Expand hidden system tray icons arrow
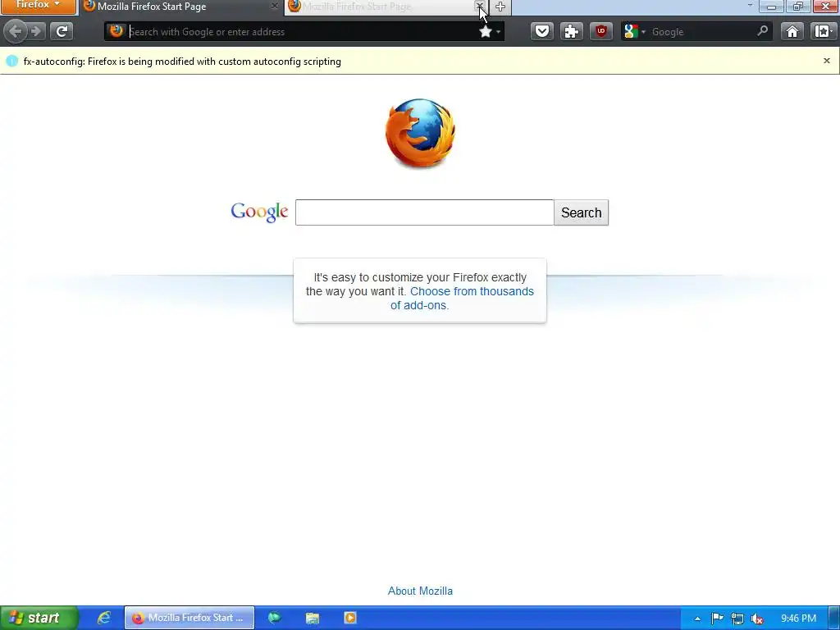The image size is (840, 630). click(697, 619)
